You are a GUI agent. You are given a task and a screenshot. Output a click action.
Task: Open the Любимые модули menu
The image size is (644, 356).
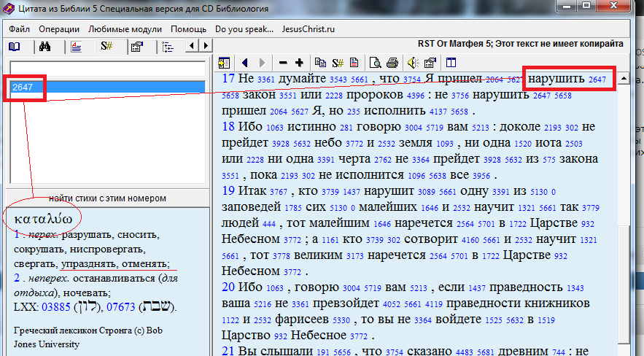click(x=125, y=29)
